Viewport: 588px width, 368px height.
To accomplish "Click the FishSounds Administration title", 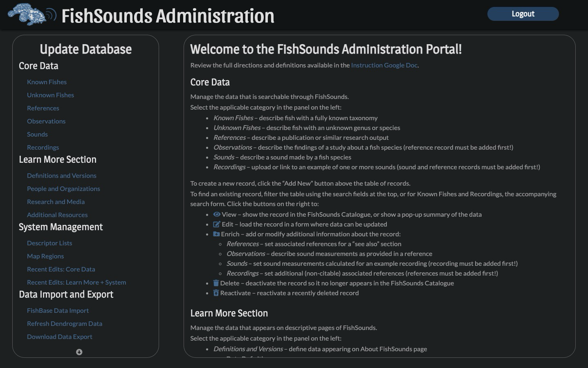I will tap(168, 16).
